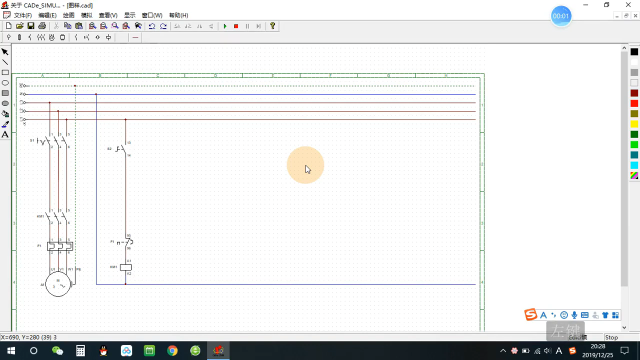This screenshot has height=360, width=640.
Task: Open WeChat from the taskbar
Action: [x=57, y=351]
